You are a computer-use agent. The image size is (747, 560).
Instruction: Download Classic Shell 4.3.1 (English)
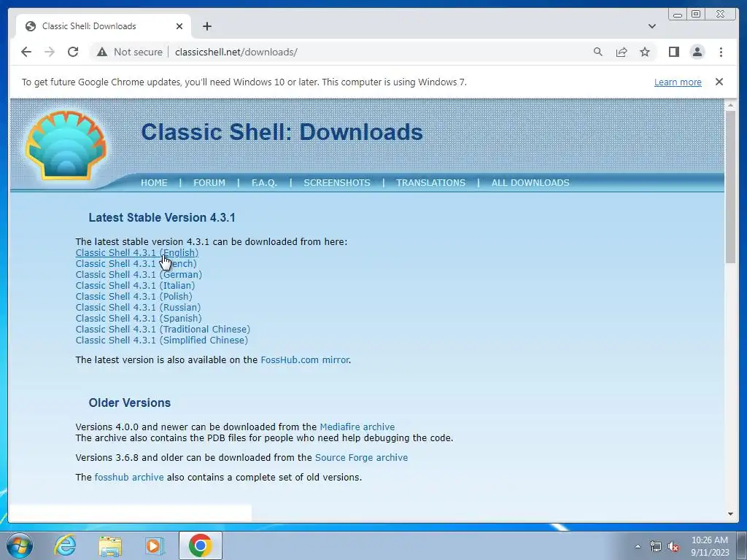[136, 253]
